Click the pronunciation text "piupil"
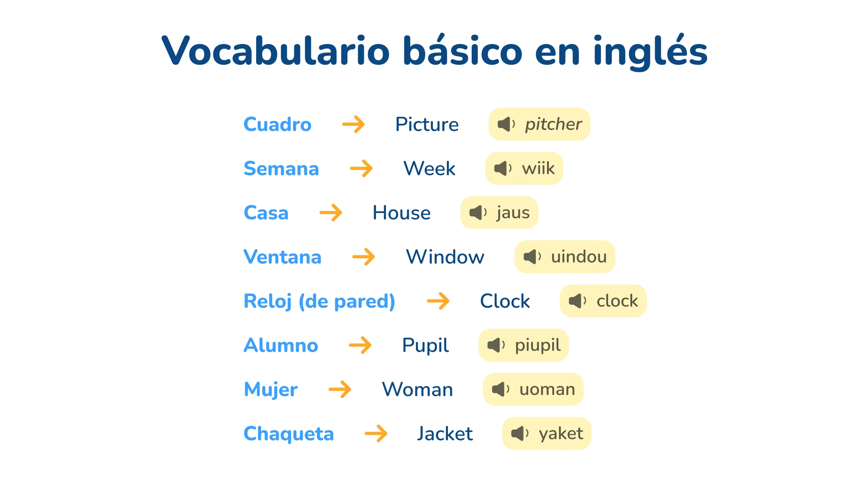 (538, 345)
